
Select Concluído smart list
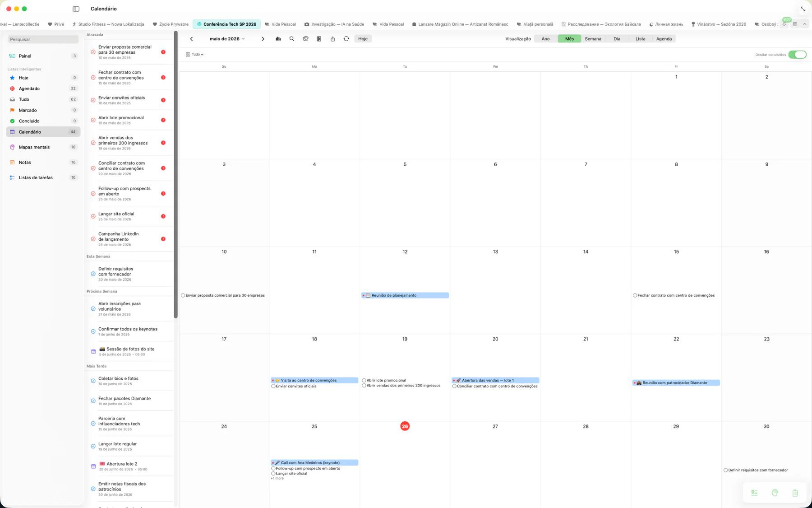coord(43,121)
